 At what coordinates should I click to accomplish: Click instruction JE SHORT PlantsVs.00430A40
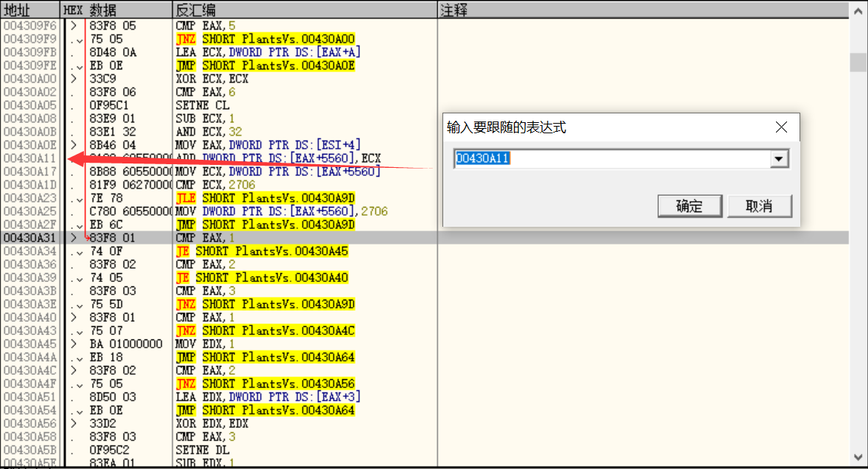[262, 278]
